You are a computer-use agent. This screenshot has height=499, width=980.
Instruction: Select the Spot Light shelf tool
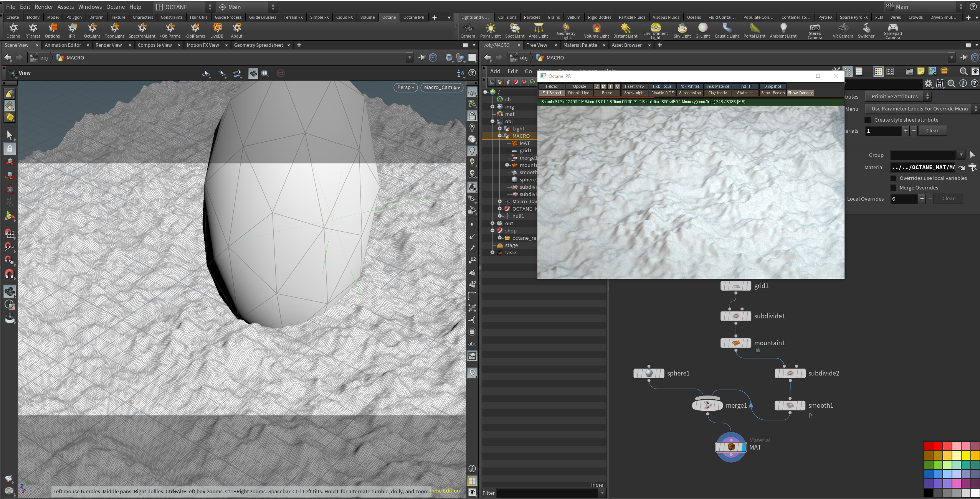[x=514, y=30]
